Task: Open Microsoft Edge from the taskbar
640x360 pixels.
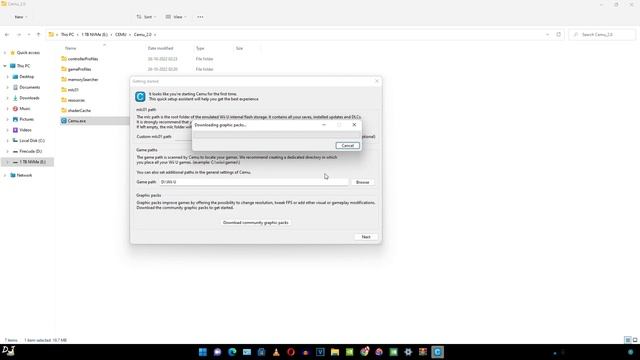Action: [x=232, y=352]
